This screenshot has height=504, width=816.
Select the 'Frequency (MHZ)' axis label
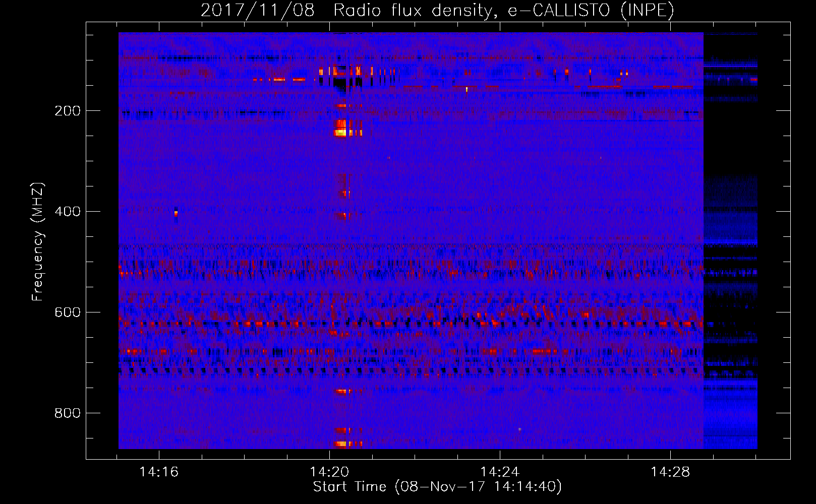coord(38,242)
